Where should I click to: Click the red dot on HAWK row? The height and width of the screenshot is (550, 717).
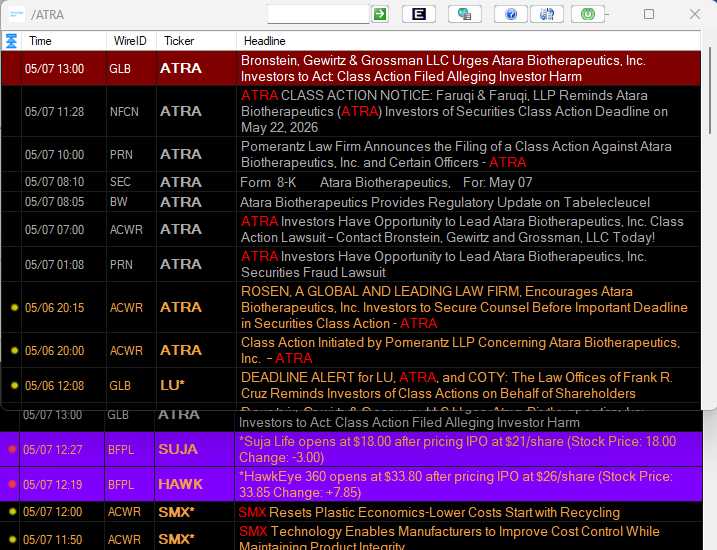tap(12, 484)
